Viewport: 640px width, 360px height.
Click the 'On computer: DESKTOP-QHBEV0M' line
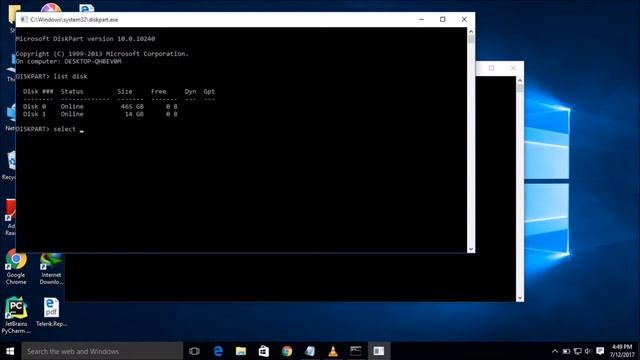pyautogui.click(x=69, y=61)
